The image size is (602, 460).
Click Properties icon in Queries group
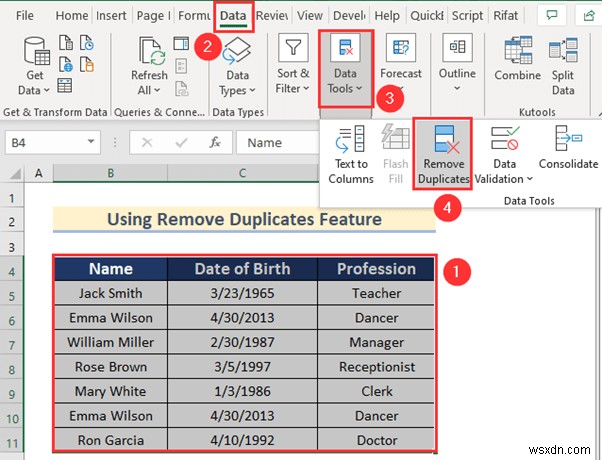click(x=181, y=66)
